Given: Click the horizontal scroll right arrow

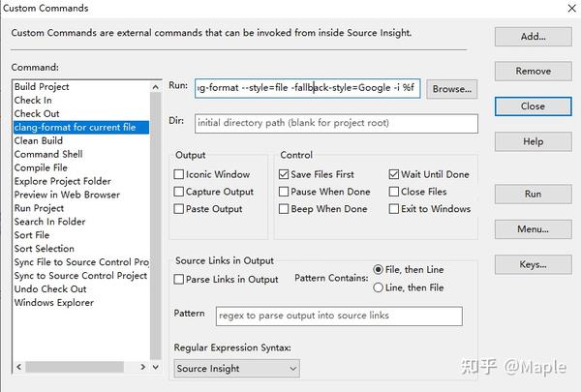Looking at the screenshot, I should [x=143, y=367].
